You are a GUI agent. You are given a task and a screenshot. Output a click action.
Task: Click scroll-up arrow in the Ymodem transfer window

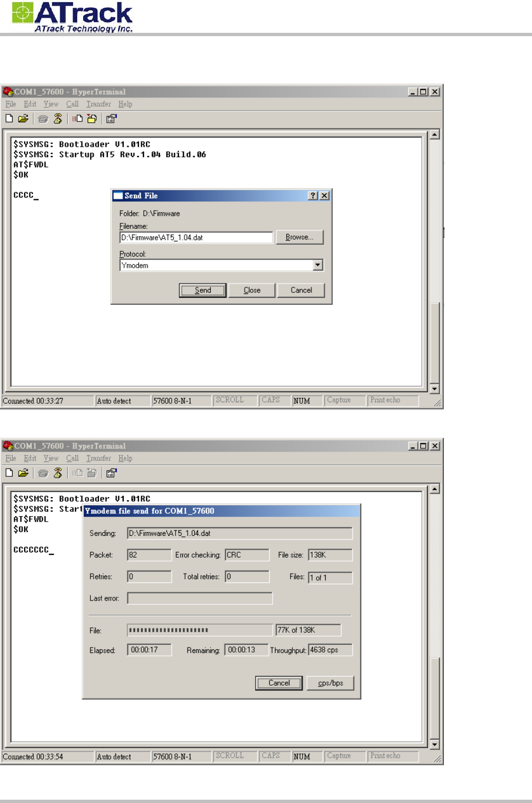pyautogui.click(x=435, y=489)
